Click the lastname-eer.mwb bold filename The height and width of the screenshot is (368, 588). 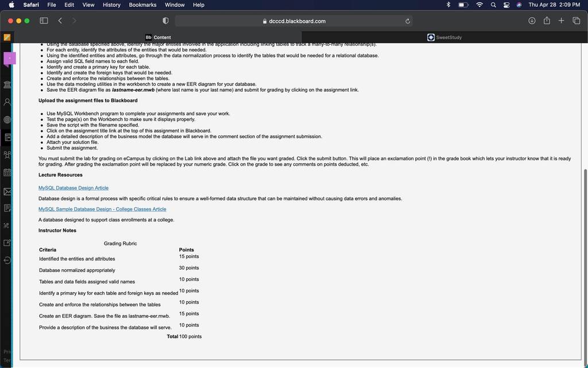point(133,90)
